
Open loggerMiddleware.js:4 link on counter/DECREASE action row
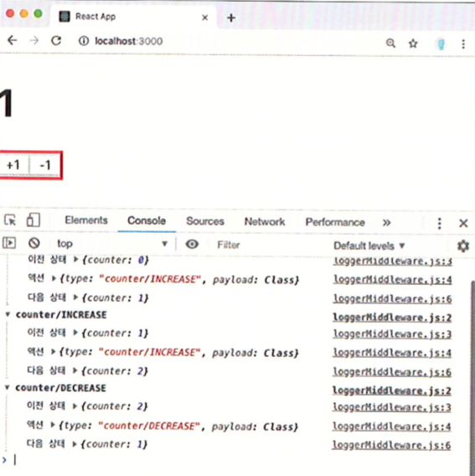point(391,427)
